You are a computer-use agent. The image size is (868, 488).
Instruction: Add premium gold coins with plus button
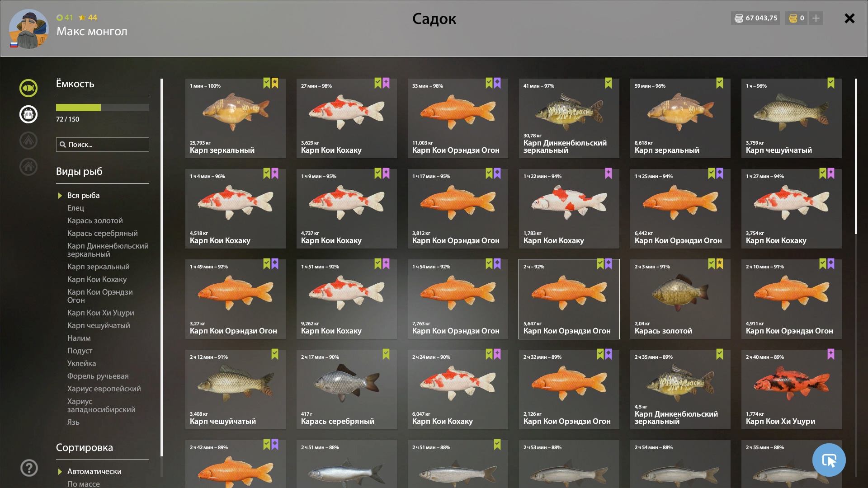point(816,18)
